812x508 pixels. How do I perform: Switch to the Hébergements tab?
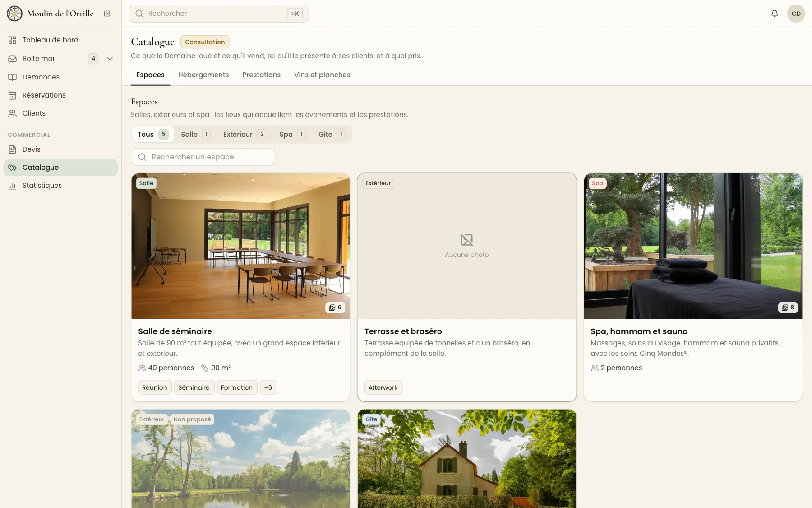[203, 75]
